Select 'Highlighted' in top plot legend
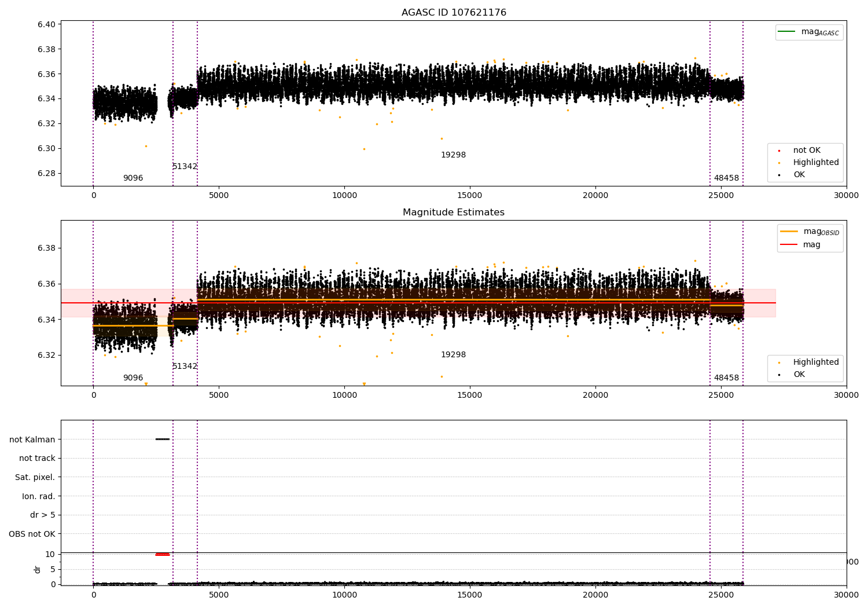Viewport: 868px width, 608px height. (816, 163)
